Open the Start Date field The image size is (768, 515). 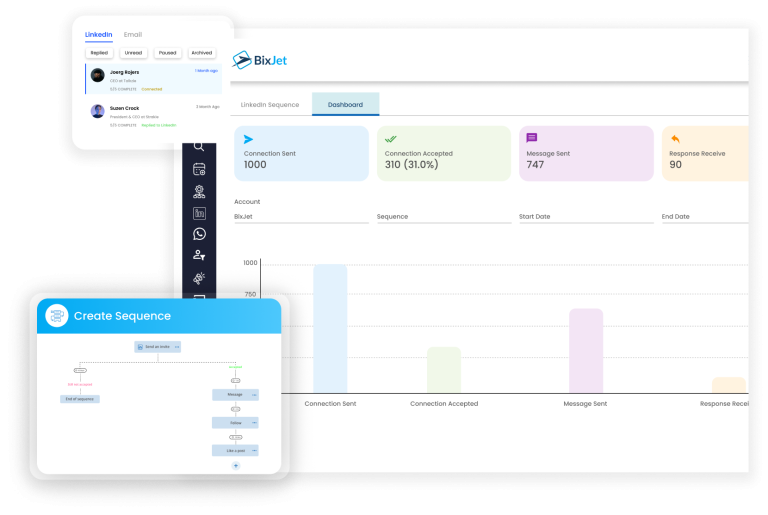[x=586, y=217]
